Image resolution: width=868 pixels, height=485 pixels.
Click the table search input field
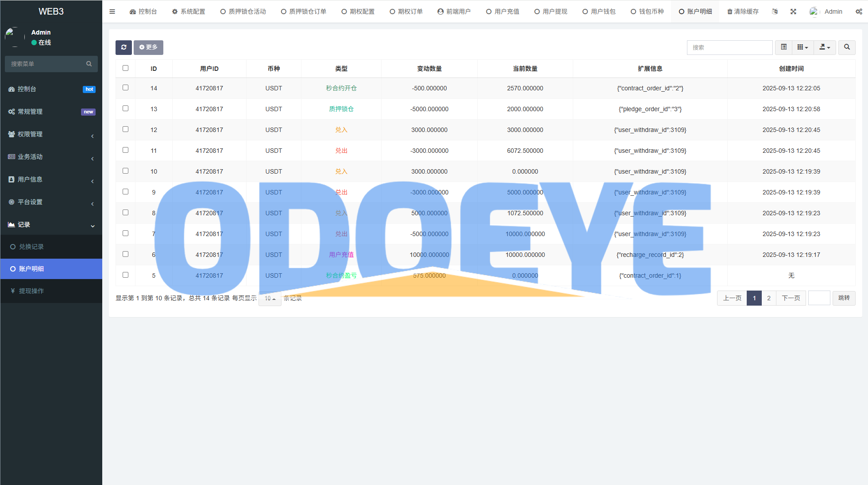click(729, 47)
